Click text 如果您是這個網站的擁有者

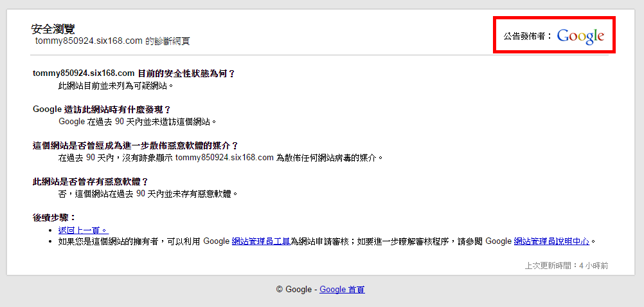[109, 241]
